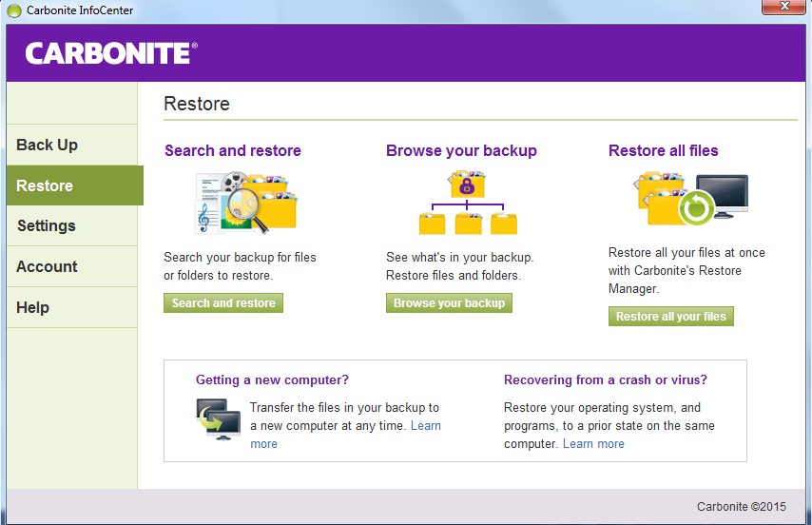Click the Carbonite green title bar icon
812x525 pixels.
tap(14, 10)
